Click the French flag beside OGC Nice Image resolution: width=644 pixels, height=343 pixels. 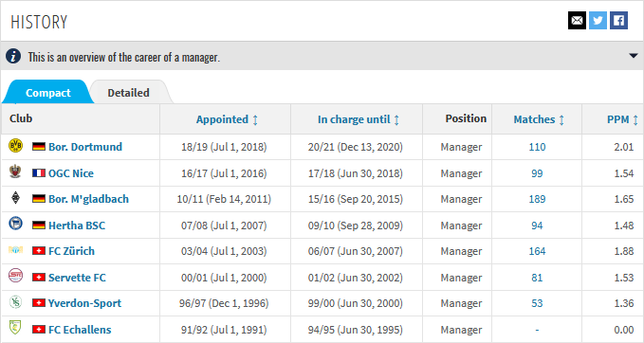click(39, 173)
